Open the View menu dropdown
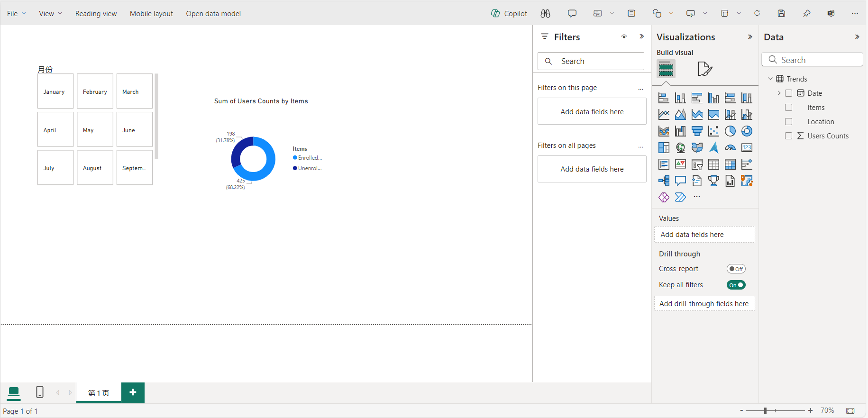Screen dimensions: 868x418 [51, 14]
